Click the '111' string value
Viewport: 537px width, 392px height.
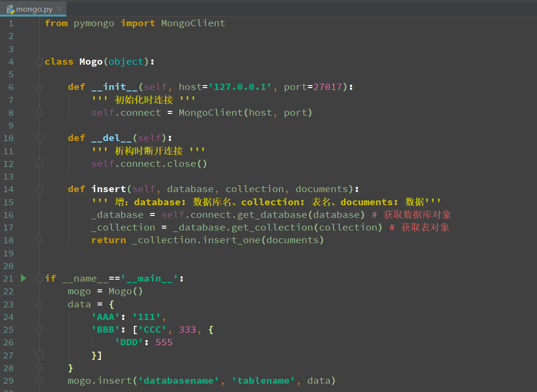pyautogui.click(x=146, y=317)
